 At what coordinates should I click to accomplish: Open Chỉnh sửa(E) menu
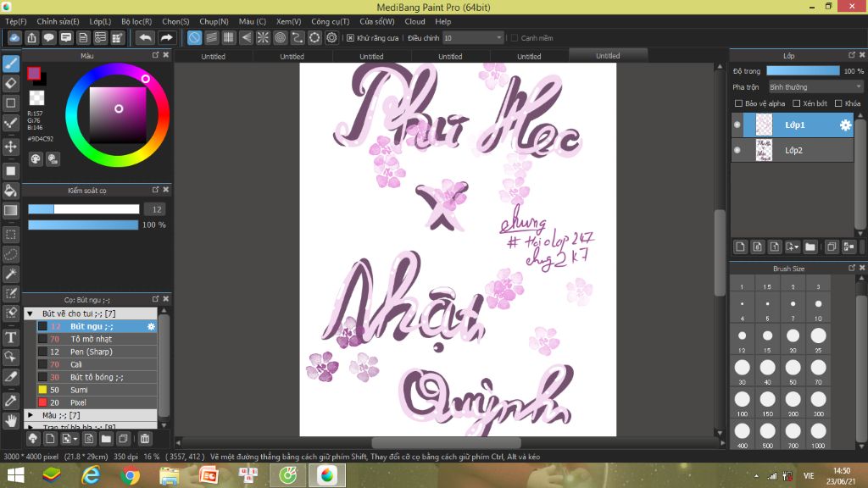[x=58, y=21]
